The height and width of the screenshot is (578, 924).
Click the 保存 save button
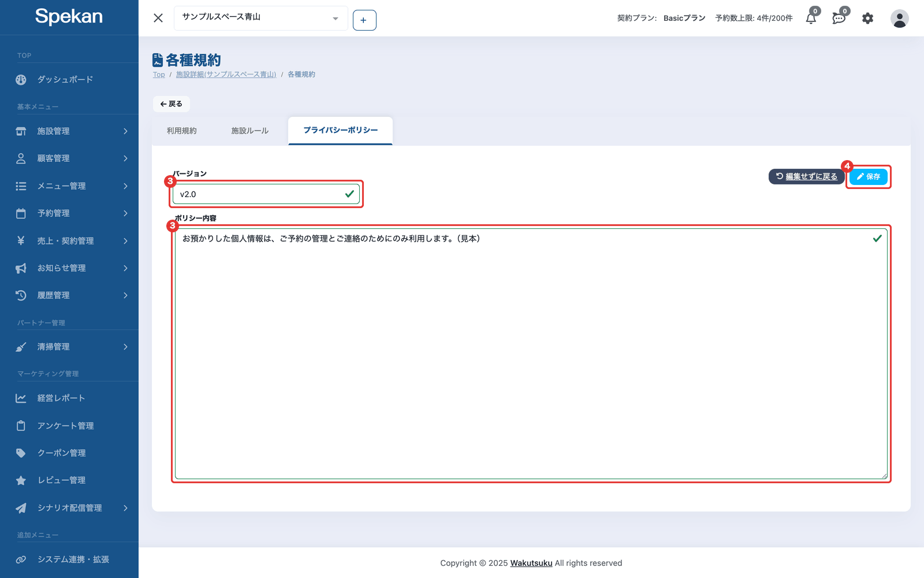click(869, 177)
